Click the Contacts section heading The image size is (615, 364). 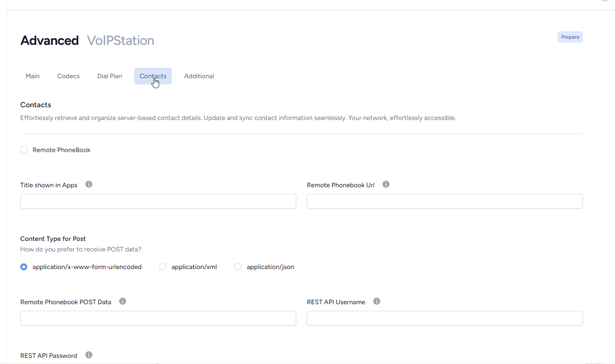pos(36,105)
